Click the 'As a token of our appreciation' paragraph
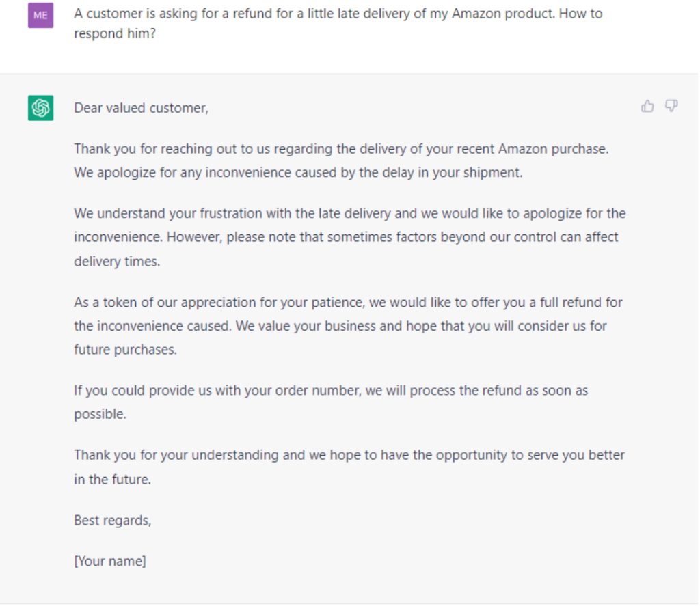The height and width of the screenshot is (606, 700). coord(348,326)
